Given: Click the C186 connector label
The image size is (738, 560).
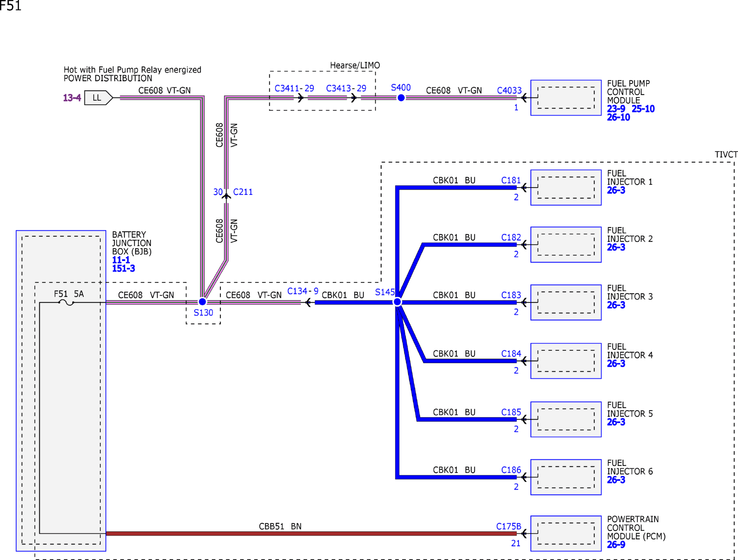Looking at the screenshot, I should (511, 470).
